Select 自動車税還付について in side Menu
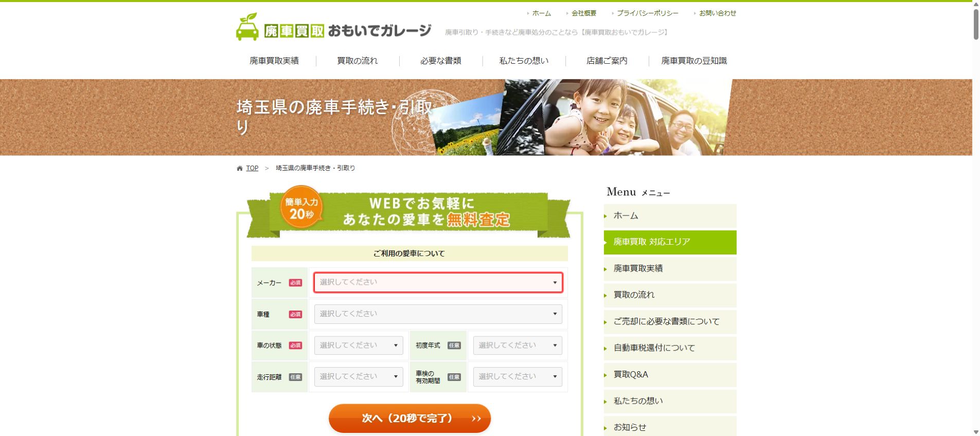 coord(670,348)
